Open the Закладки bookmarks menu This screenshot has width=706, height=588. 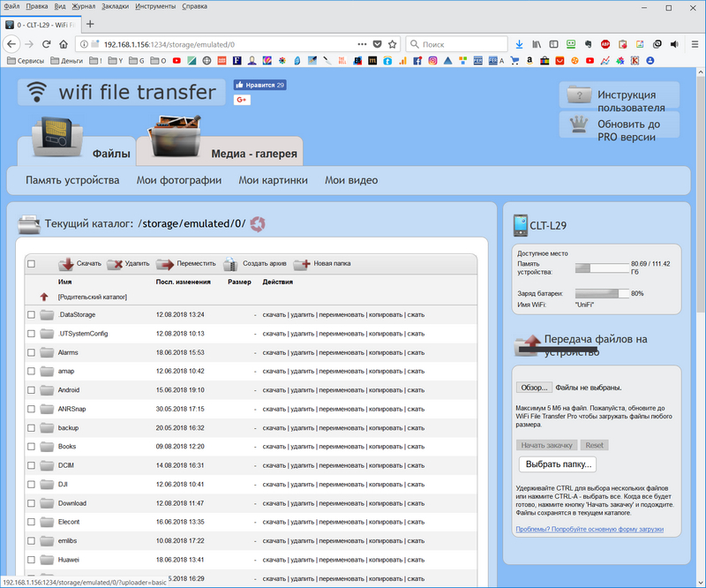[x=116, y=6]
